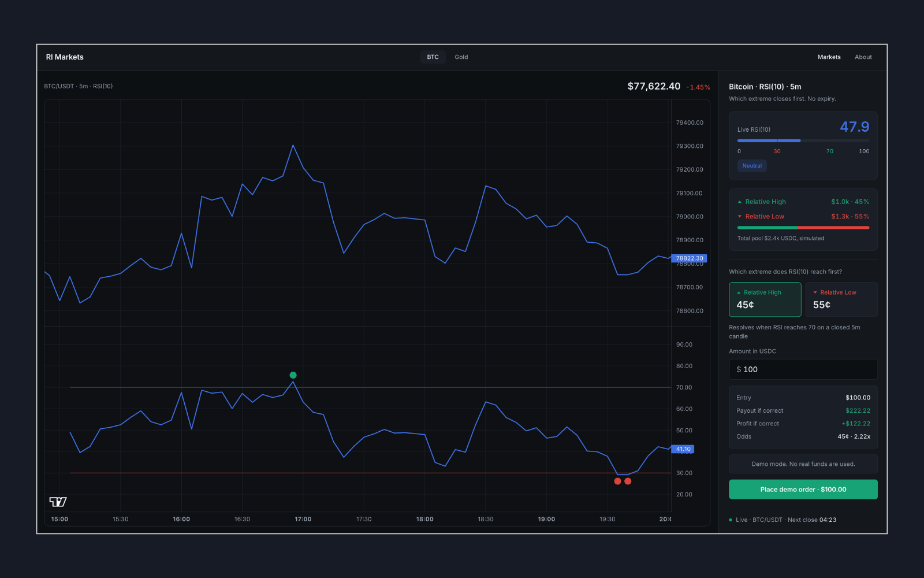Click the BTC/USDT · 5m · RSI(10) chart label
924x578 pixels.
(79, 86)
